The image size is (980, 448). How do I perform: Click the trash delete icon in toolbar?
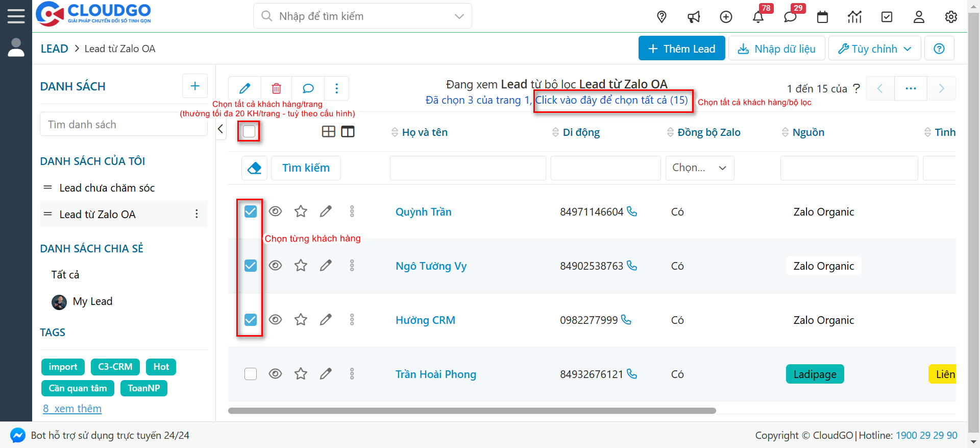pyautogui.click(x=276, y=88)
